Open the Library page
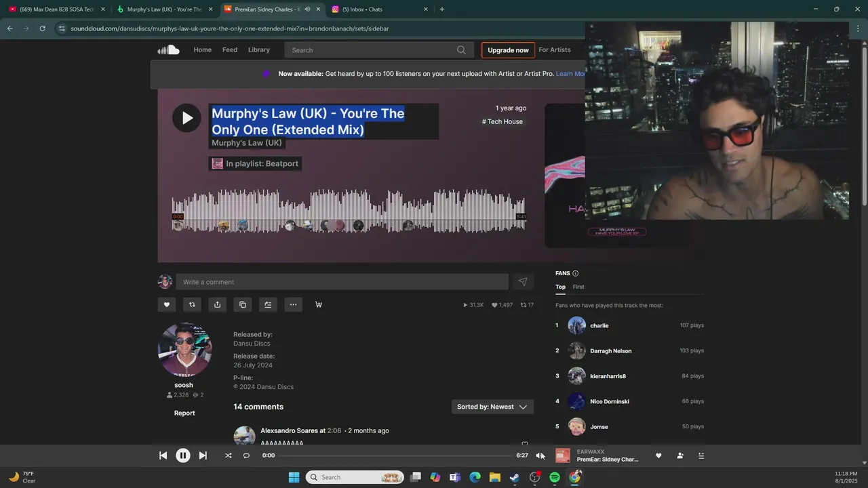 (259, 49)
